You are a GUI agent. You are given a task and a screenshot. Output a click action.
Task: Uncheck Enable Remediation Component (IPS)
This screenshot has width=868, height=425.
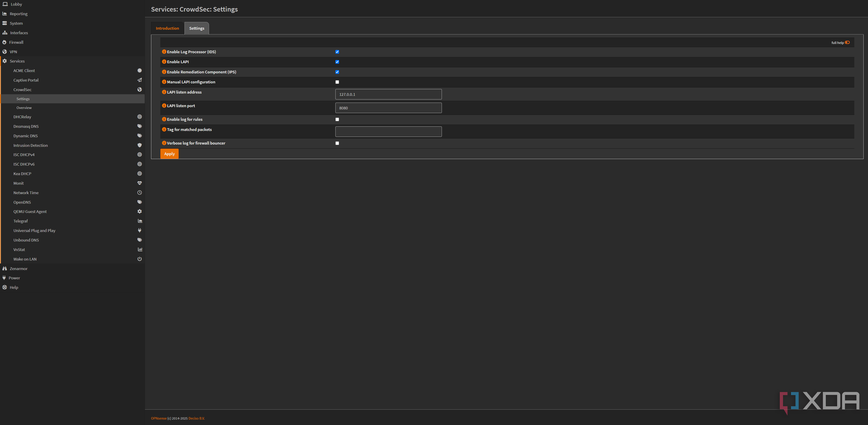[337, 72]
